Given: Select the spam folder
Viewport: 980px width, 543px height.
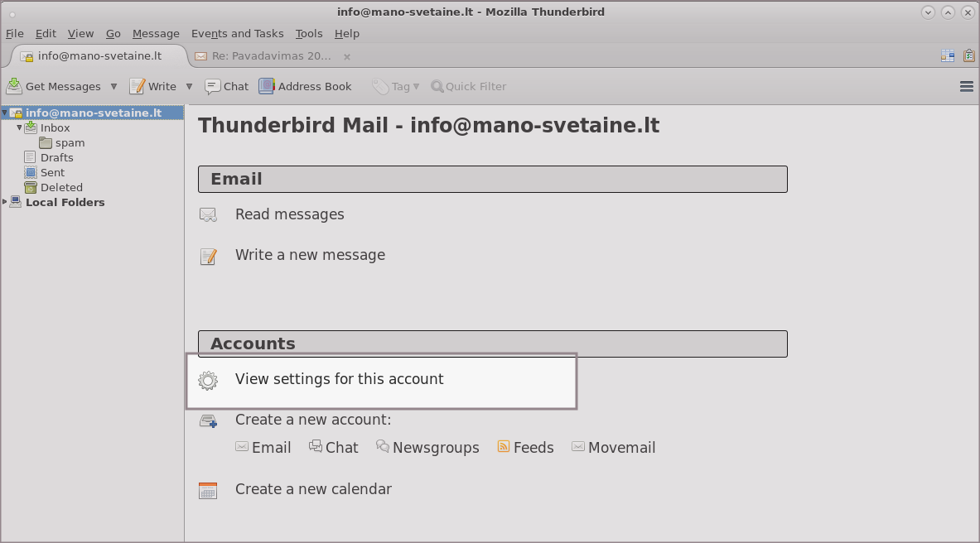Looking at the screenshot, I should (x=70, y=142).
